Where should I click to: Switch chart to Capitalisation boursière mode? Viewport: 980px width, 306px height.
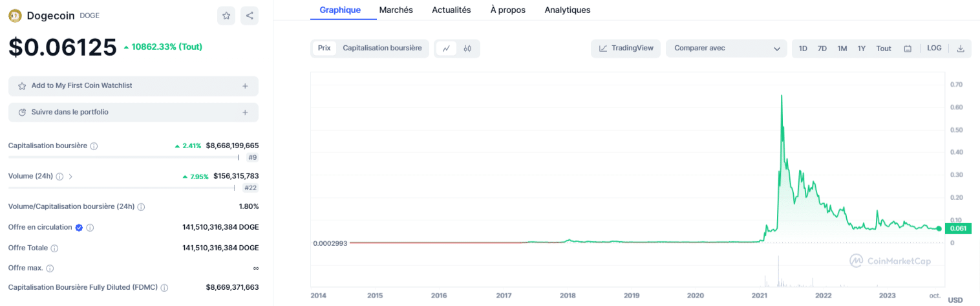click(382, 49)
